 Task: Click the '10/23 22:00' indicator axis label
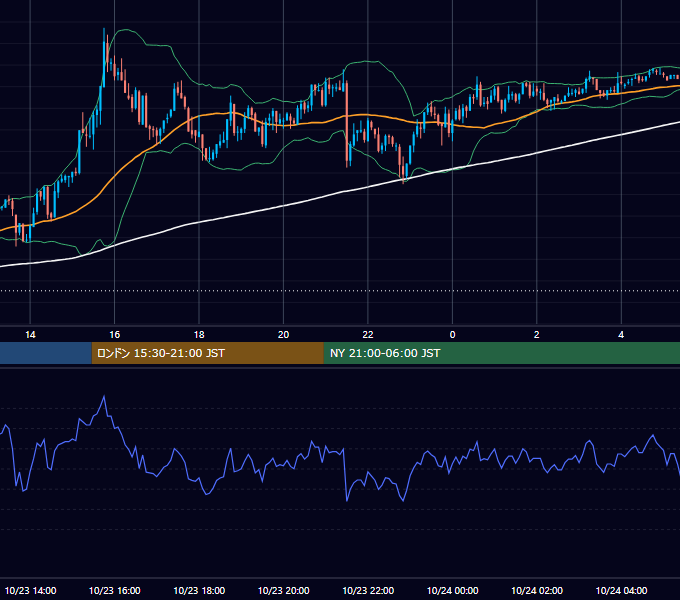(x=368, y=590)
